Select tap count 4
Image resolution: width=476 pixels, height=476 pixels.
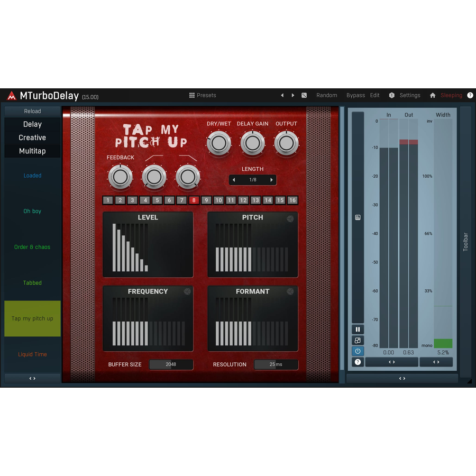pyautogui.click(x=145, y=200)
